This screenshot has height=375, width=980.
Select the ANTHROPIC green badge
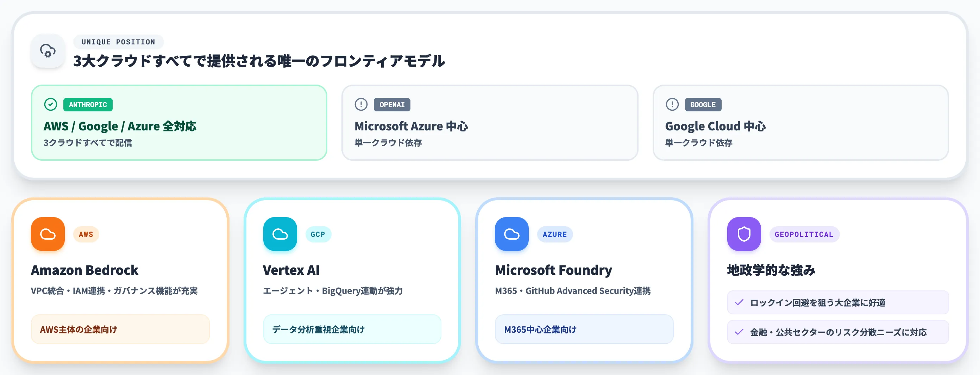88,105
